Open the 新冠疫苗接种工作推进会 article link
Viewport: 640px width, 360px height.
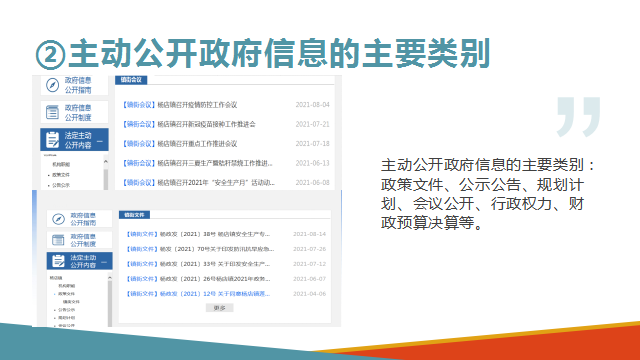(189, 124)
